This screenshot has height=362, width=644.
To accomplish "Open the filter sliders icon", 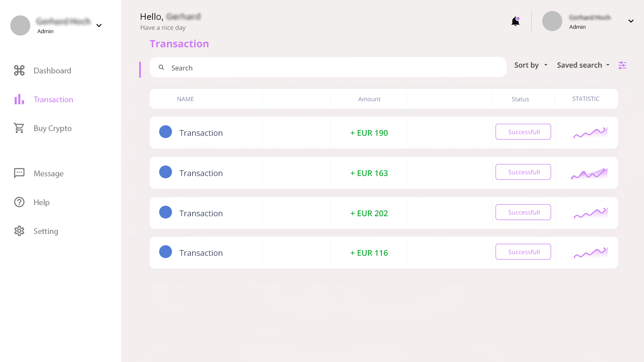I will [622, 65].
